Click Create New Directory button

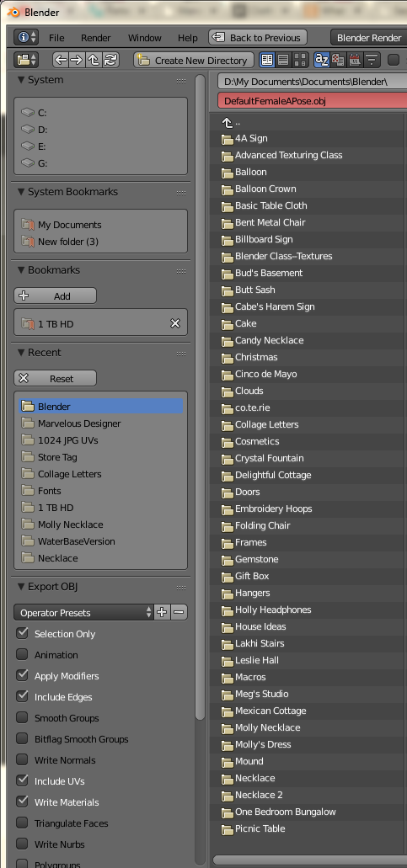[194, 61]
